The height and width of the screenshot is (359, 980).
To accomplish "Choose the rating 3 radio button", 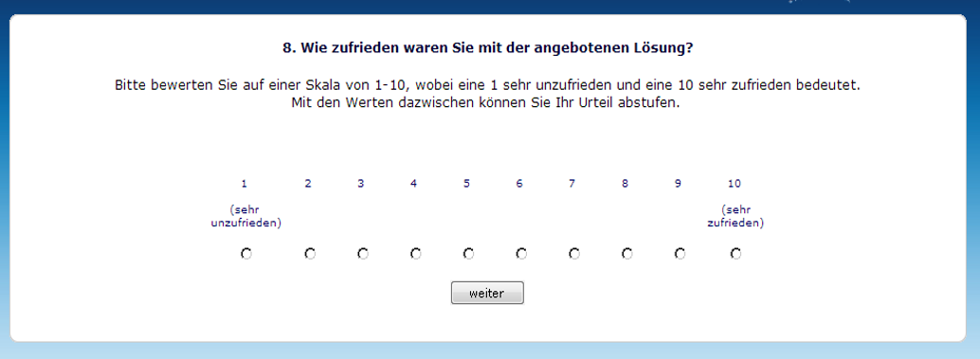I will pyautogui.click(x=362, y=254).
